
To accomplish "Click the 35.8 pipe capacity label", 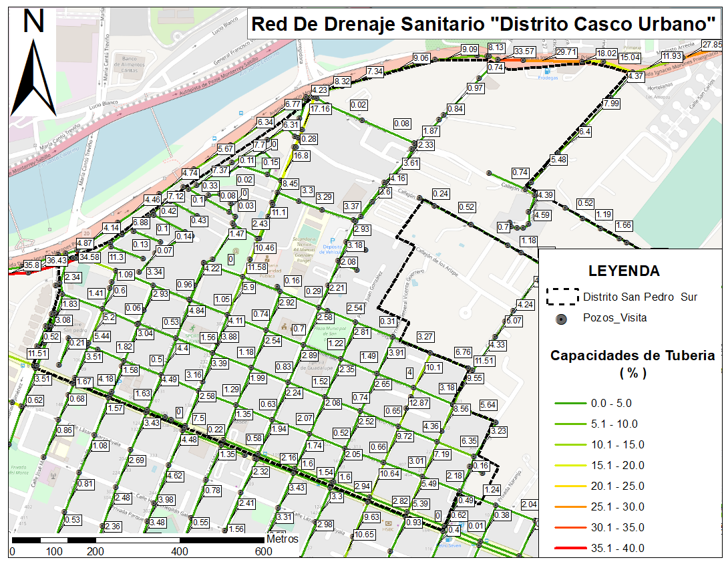I will (31, 265).
